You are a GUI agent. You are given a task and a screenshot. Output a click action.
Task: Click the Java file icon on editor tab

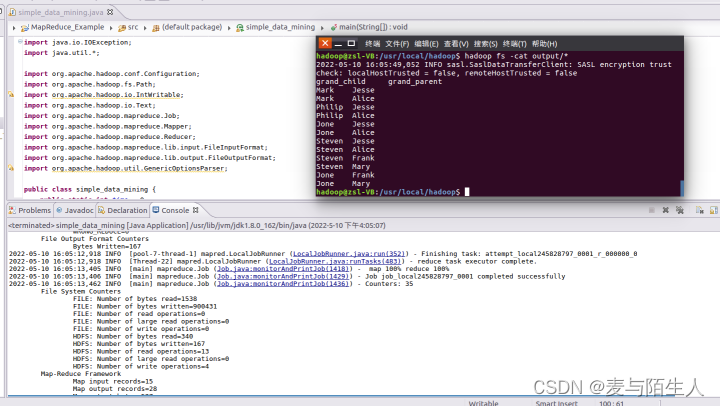12,12
